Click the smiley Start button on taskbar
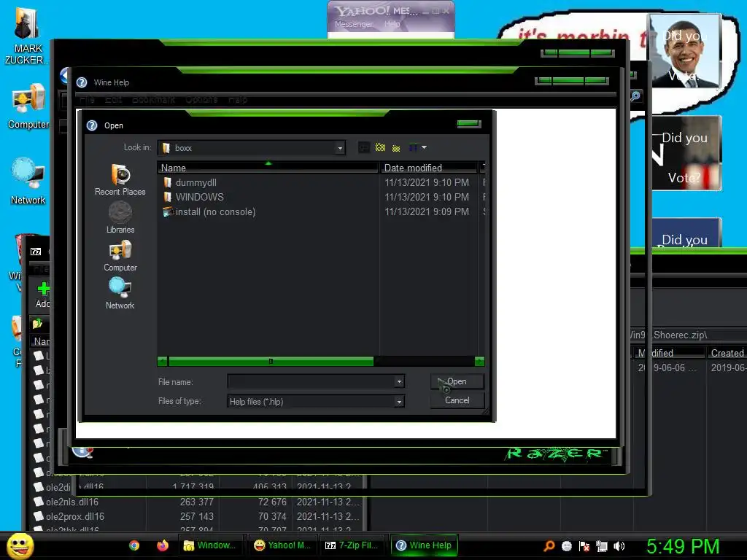This screenshot has height=560, width=747. pos(20,545)
